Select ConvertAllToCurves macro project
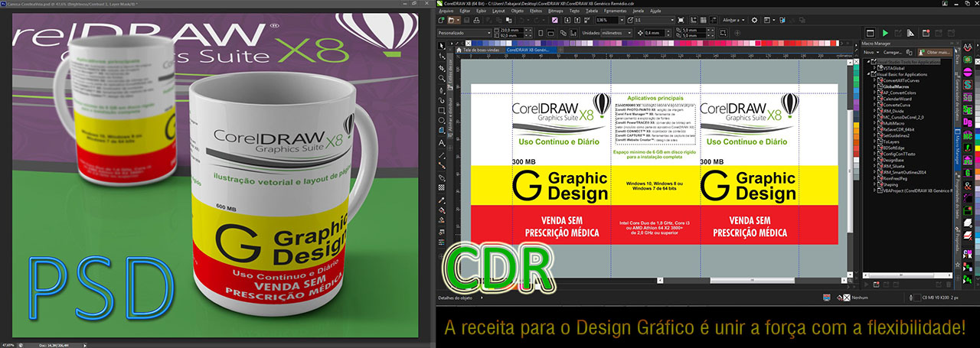Viewport: 980px width, 348px height. 901,80
